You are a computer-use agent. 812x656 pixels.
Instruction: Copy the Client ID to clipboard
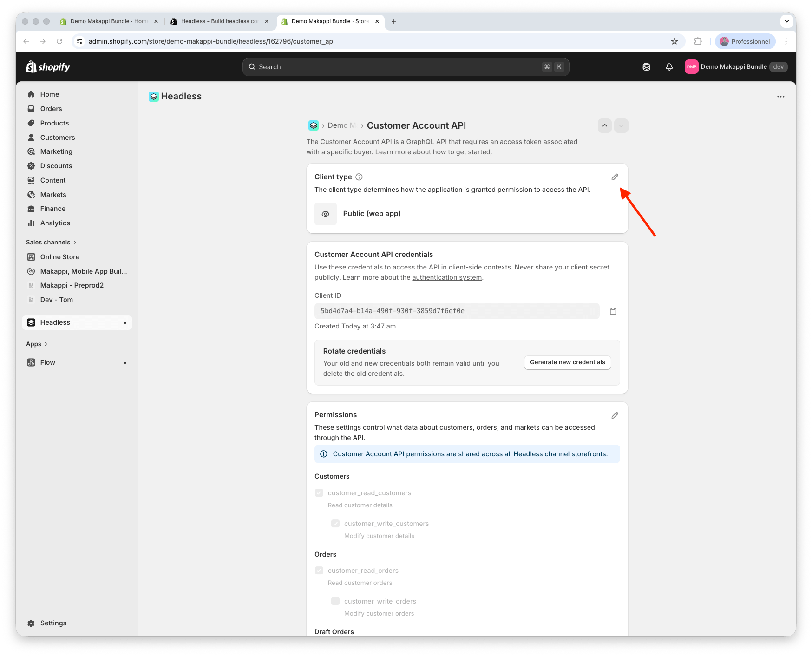pyautogui.click(x=613, y=311)
